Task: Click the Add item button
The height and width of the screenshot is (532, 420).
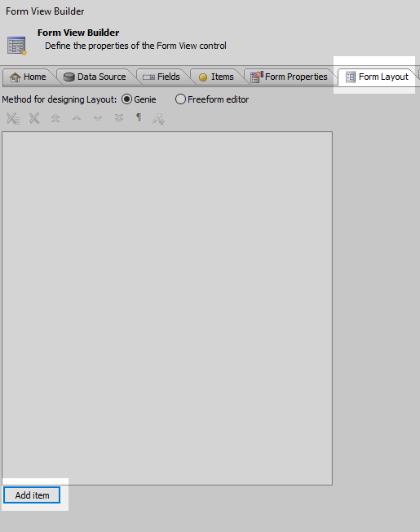Action: tap(32, 495)
